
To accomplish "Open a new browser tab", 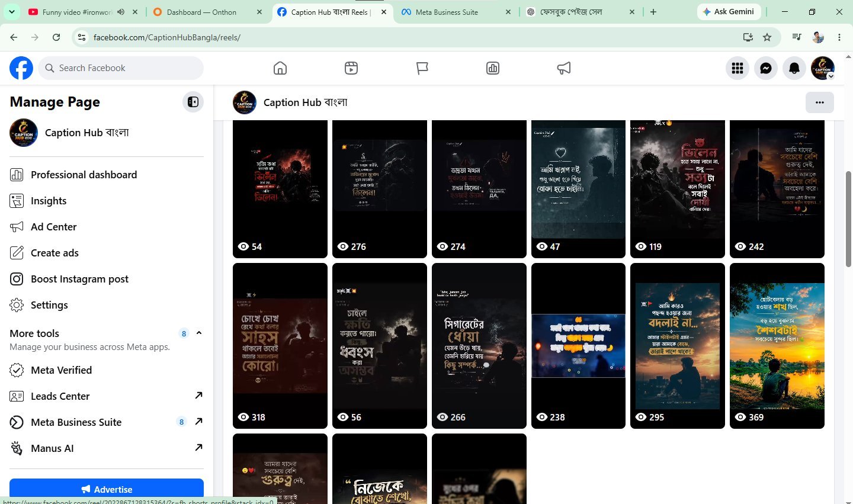I will (x=653, y=12).
